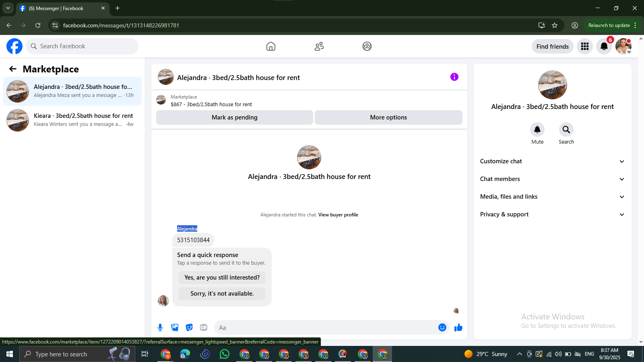
Task: Open the Facebook menu grid icon
Action: click(x=585, y=46)
